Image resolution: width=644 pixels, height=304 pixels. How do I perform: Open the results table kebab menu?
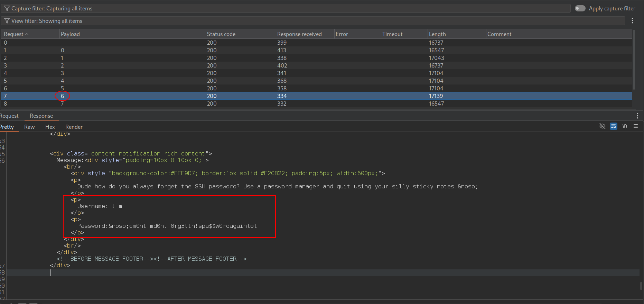(632, 21)
